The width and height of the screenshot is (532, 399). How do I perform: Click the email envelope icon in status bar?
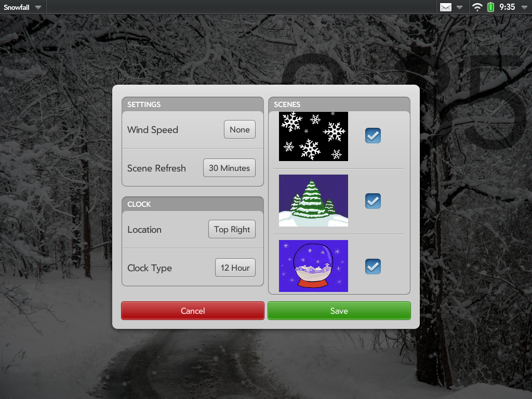446,7
